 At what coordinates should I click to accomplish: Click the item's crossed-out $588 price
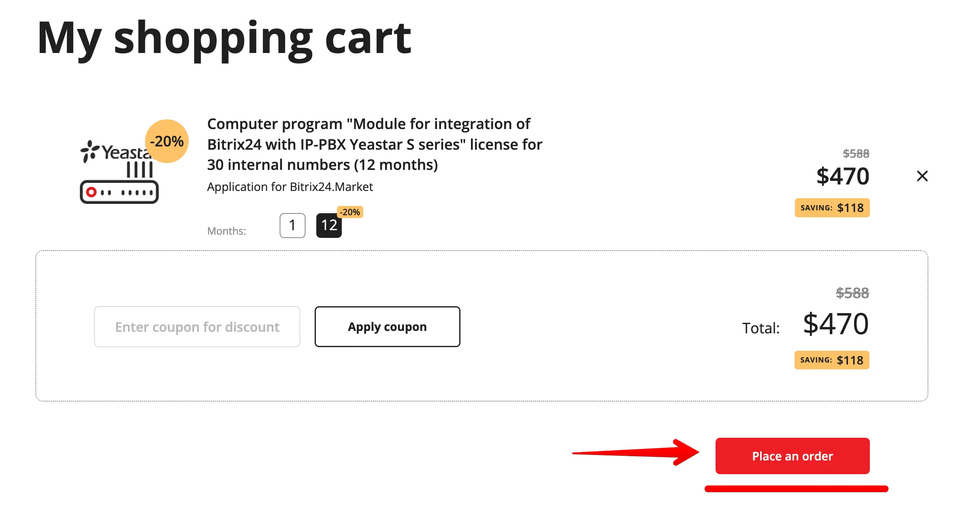point(856,154)
